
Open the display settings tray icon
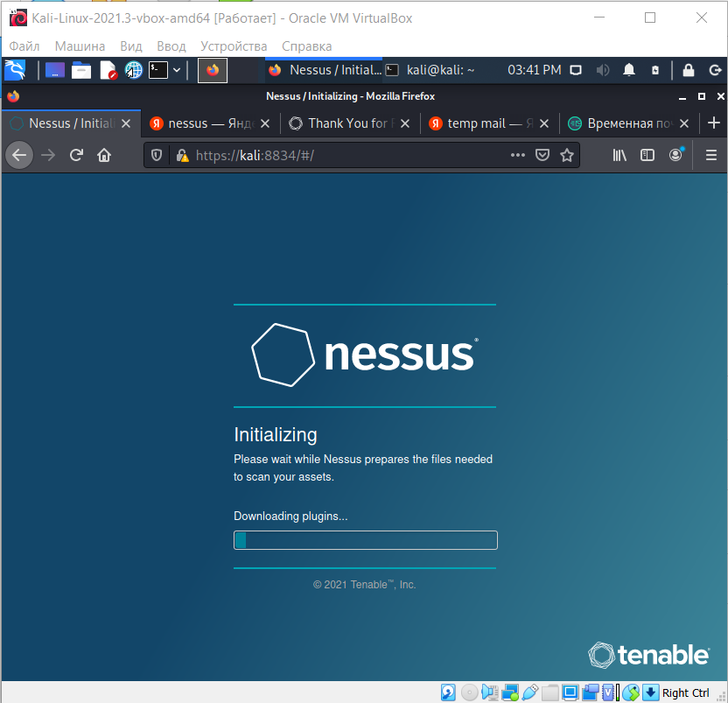[x=576, y=70]
